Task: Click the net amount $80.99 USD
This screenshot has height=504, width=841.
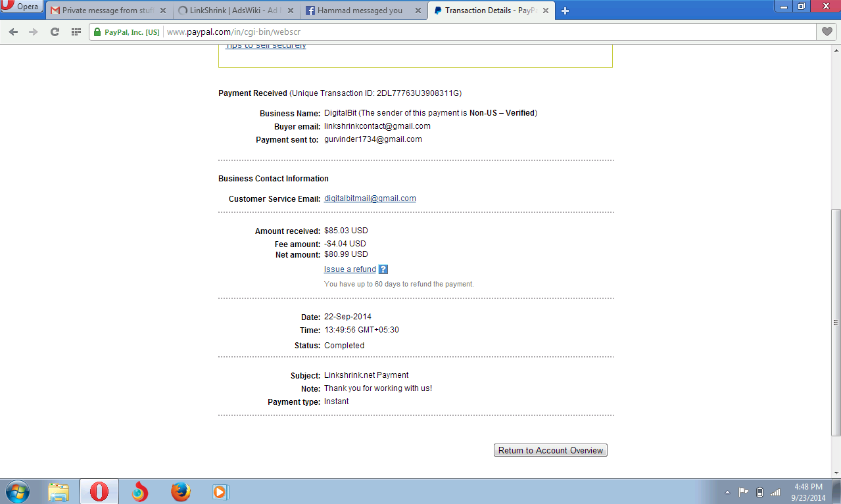Action: tap(346, 254)
